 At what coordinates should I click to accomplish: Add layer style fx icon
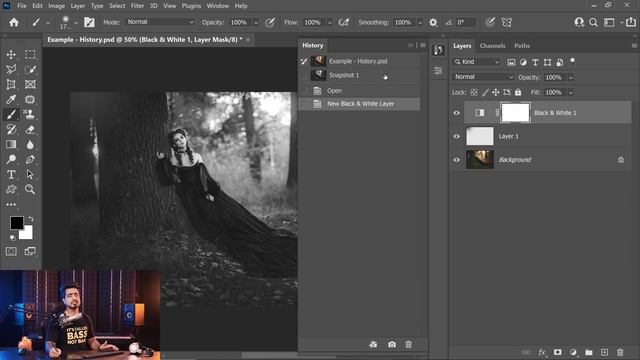[x=542, y=352]
